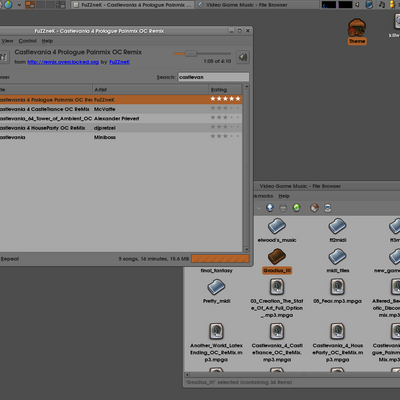The width and height of the screenshot is (400, 400).
Task: Open the remix.overclocked.org link
Action: 63,62
